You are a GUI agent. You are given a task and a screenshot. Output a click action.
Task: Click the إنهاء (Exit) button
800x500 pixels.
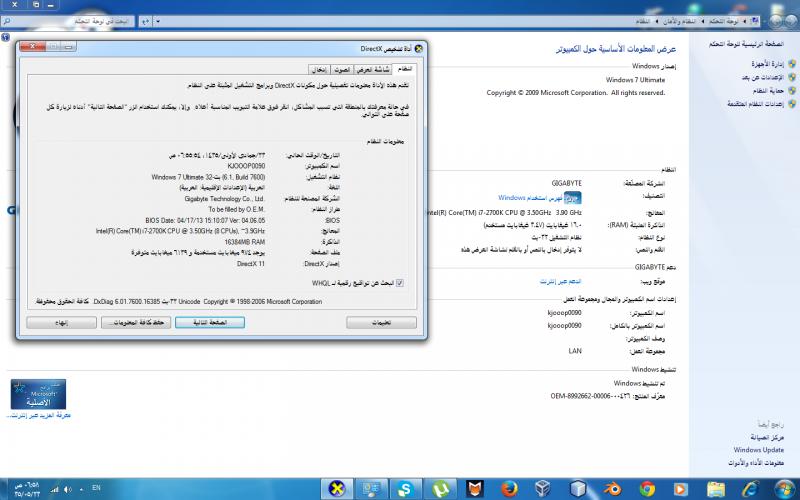click(61, 322)
